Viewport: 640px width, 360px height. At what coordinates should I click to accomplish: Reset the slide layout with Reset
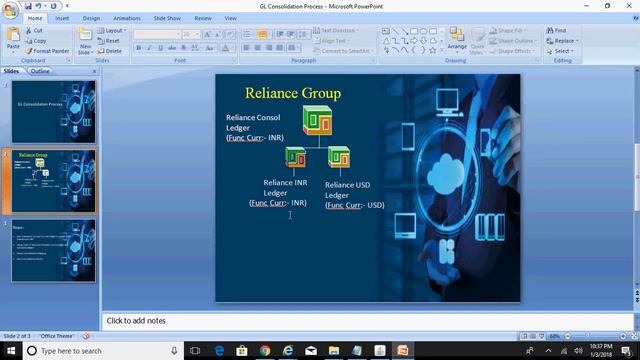pos(109,41)
